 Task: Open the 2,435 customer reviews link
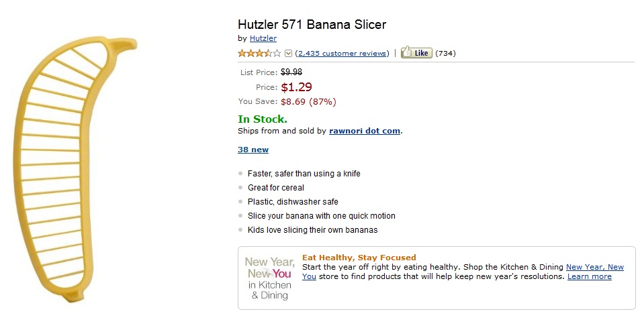click(342, 54)
